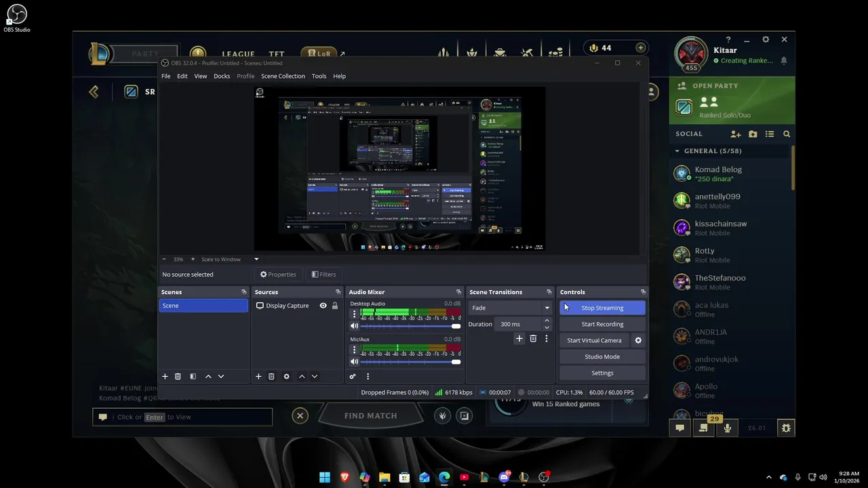Move scene down arrow in Scenes panel
Screen dimensions: 868x488
220,376
